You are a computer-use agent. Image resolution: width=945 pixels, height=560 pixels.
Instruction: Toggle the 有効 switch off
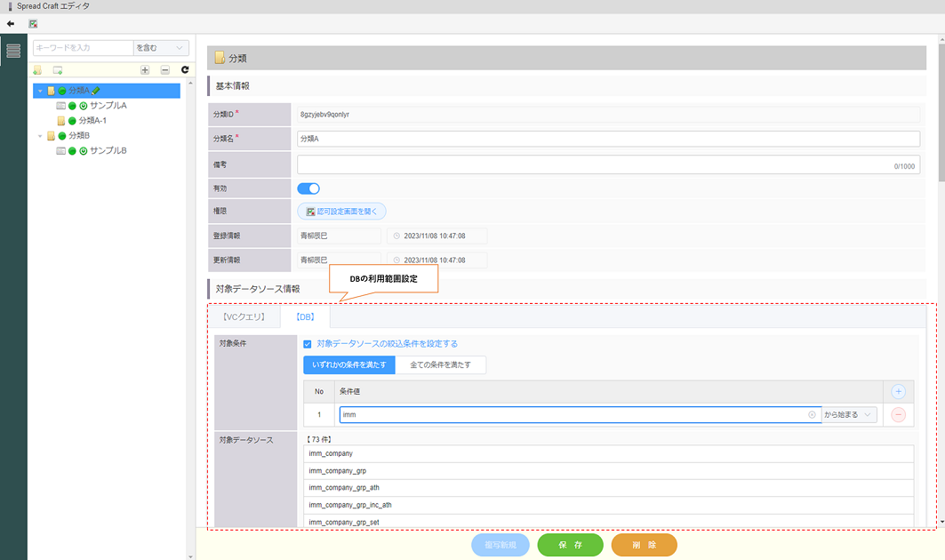[x=308, y=188]
